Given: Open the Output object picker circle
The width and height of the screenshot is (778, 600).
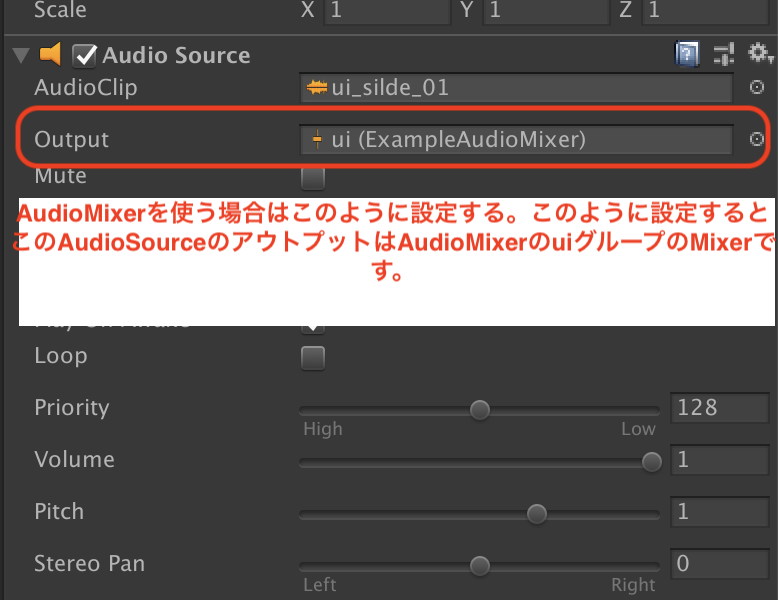Looking at the screenshot, I should click(756, 139).
